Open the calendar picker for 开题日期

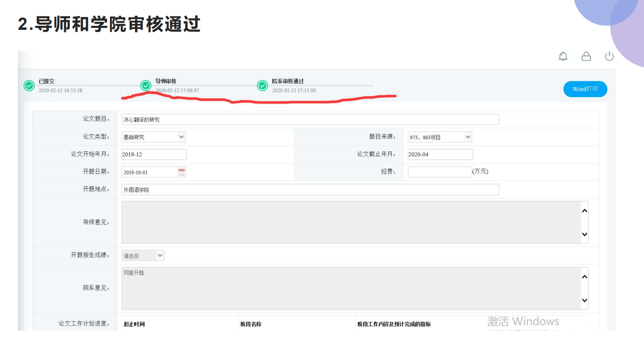click(x=181, y=172)
